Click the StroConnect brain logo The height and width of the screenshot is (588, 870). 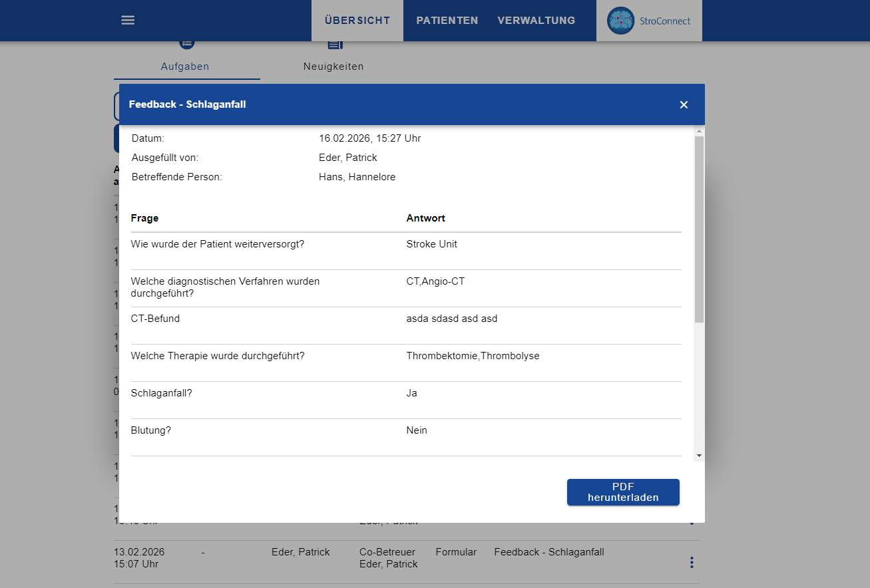[620, 21]
